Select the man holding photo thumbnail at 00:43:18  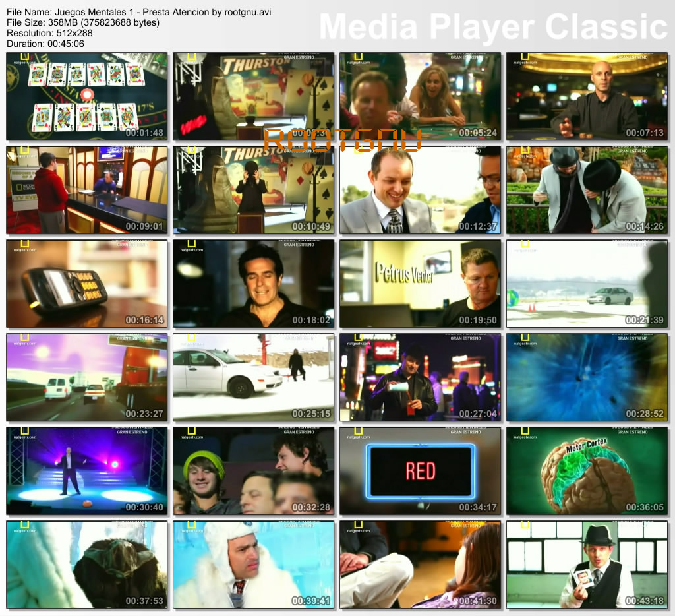[x=587, y=565]
